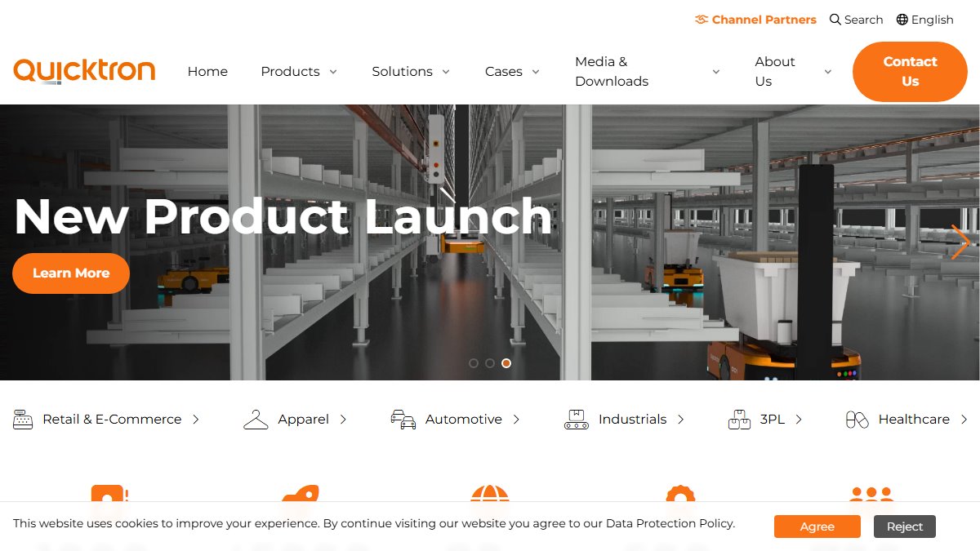Open the Cases menu item
The width and height of the screenshot is (980, 551).
pyautogui.click(x=512, y=72)
